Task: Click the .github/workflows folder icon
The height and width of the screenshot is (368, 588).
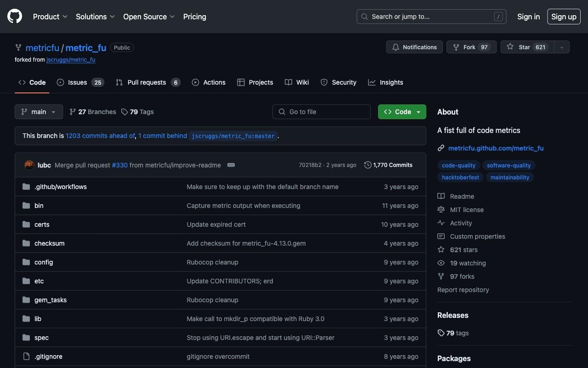Action: pos(26,187)
